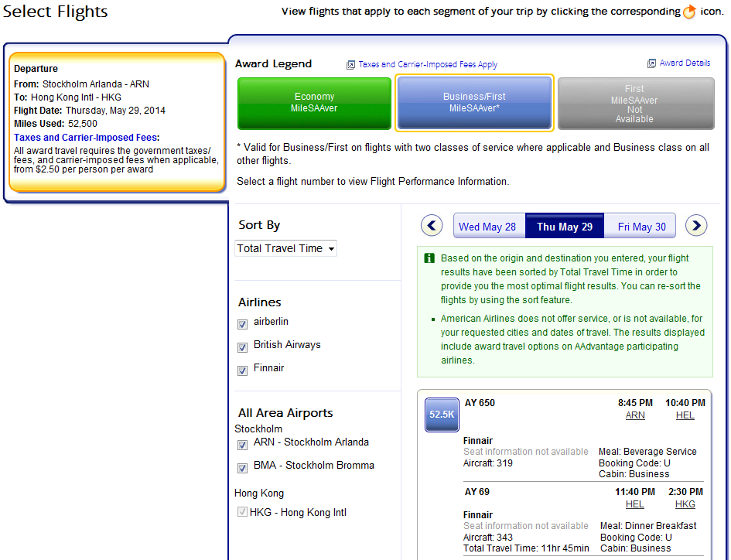The height and width of the screenshot is (560, 731).
Task: Click the Miles Used: 52,500 text
Action: [x=56, y=124]
